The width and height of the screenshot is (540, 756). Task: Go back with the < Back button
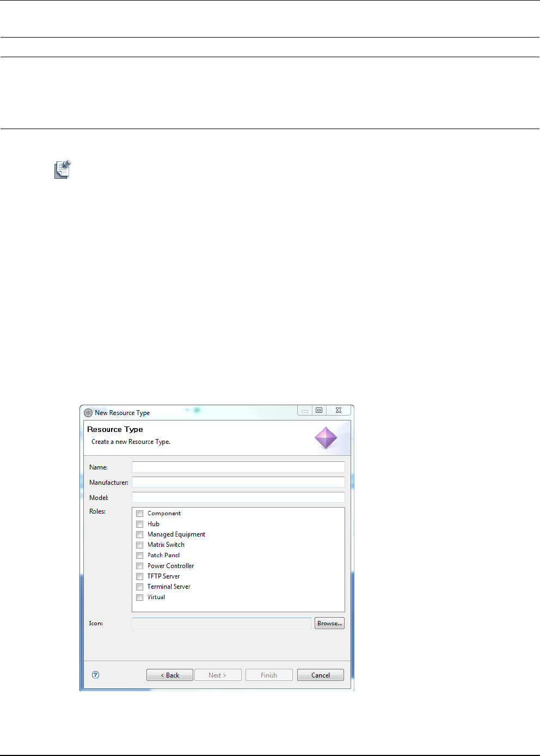[170, 675]
